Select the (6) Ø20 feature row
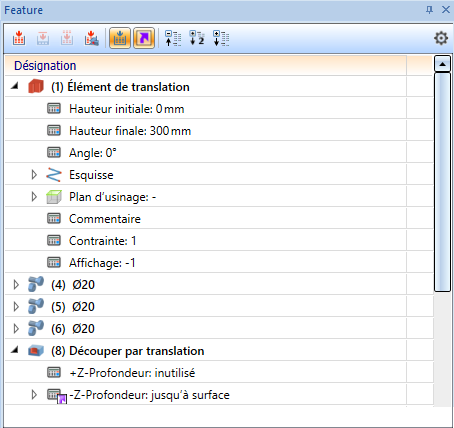454x428 pixels. 206,329
